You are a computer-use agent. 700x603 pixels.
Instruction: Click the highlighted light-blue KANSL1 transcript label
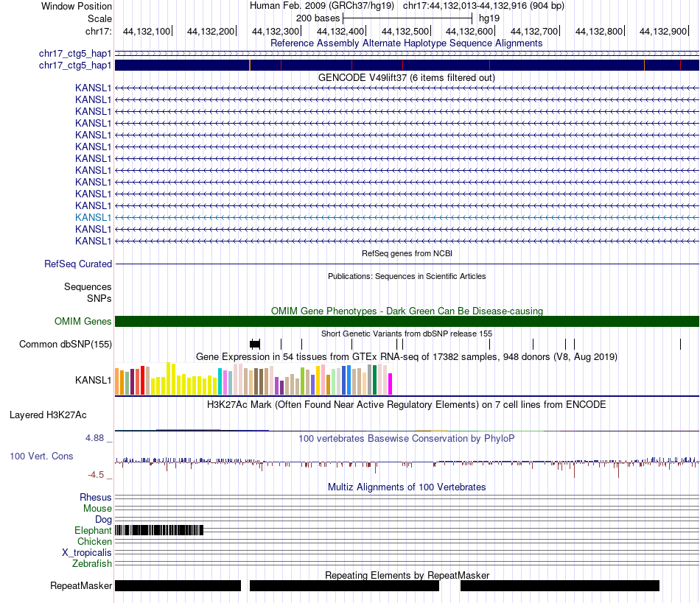click(93, 218)
